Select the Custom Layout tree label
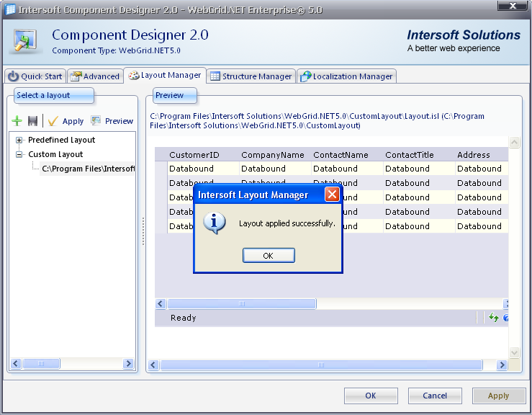 point(55,154)
